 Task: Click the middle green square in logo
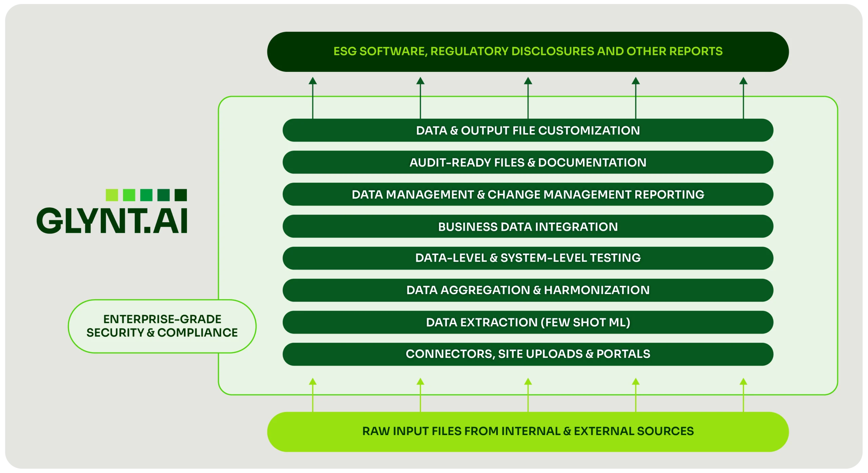tap(146, 195)
